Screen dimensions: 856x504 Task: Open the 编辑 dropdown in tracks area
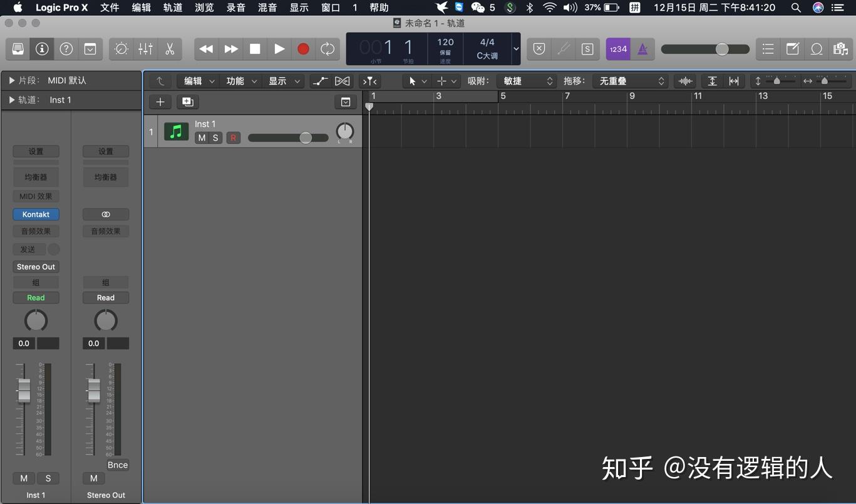pos(199,81)
